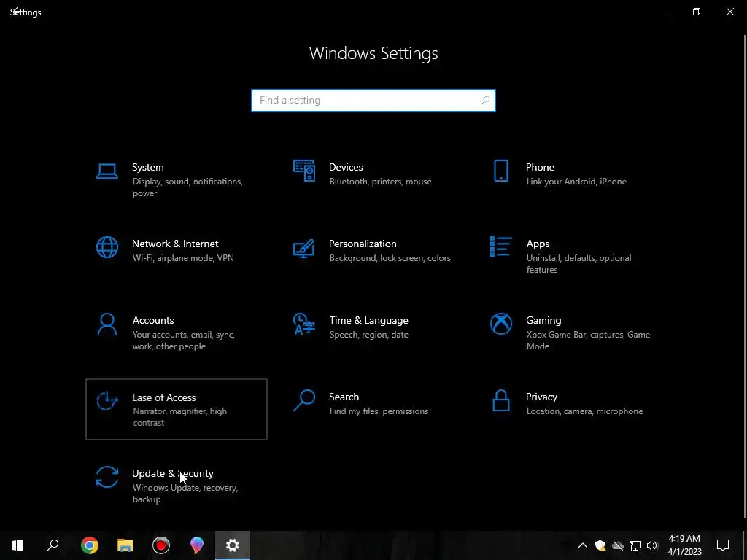Open the taskbar clock showing 4:19 AM

pyautogui.click(x=684, y=545)
